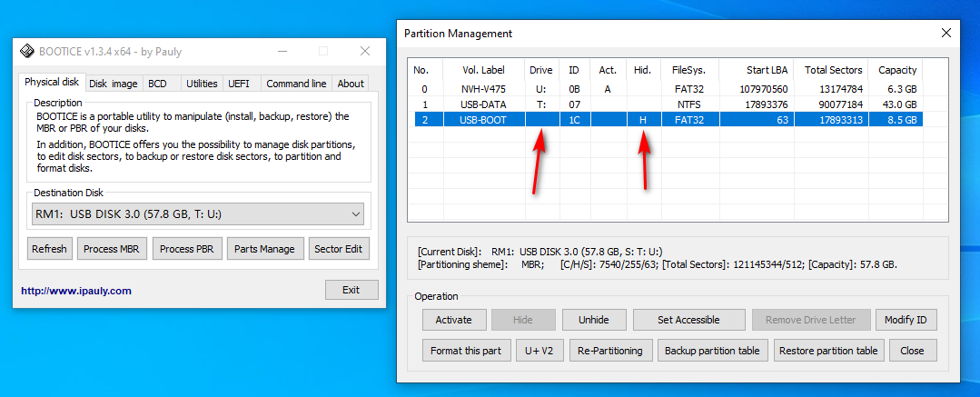Click the U: drive letter cell
980x397 pixels.
(541, 89)
